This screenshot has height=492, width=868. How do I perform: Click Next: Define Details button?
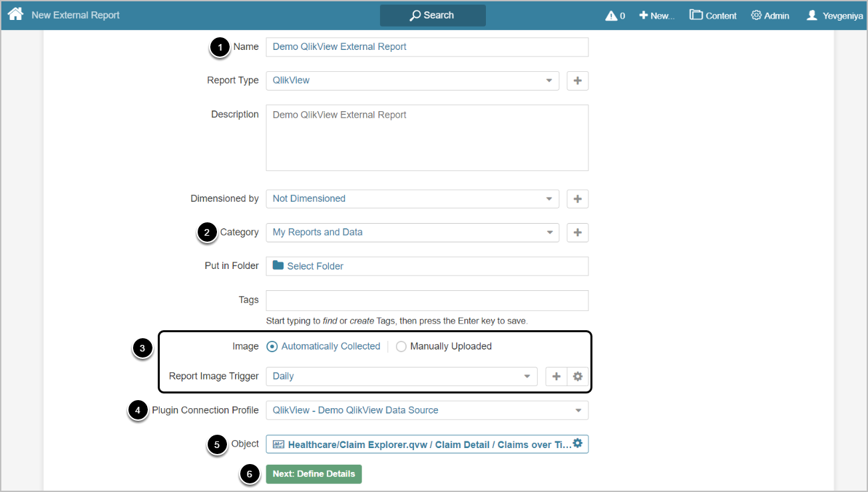point(314,474)
